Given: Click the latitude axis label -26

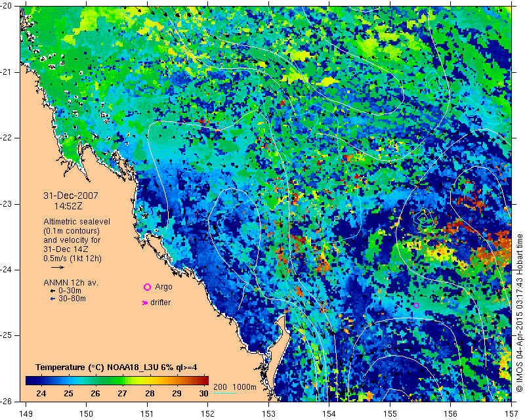Looking at the screenshot, I should [6, 401].
